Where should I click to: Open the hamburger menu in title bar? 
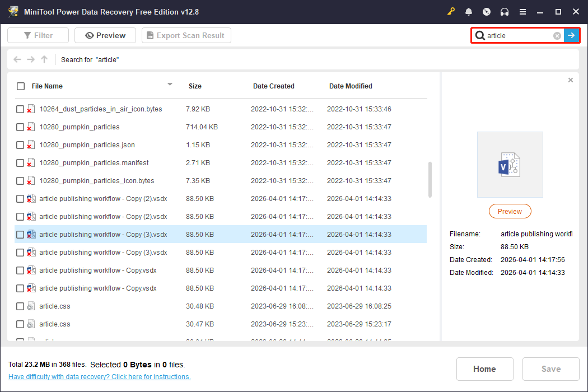pyautogui.click(x=522, y=11)
